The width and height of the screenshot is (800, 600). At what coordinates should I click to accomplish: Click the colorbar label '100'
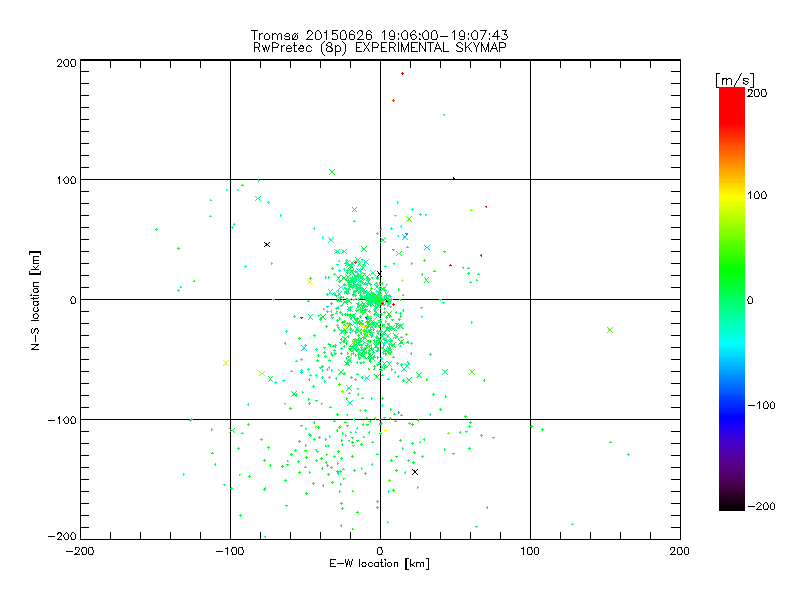pyautogui.click(x=757, y=195)
